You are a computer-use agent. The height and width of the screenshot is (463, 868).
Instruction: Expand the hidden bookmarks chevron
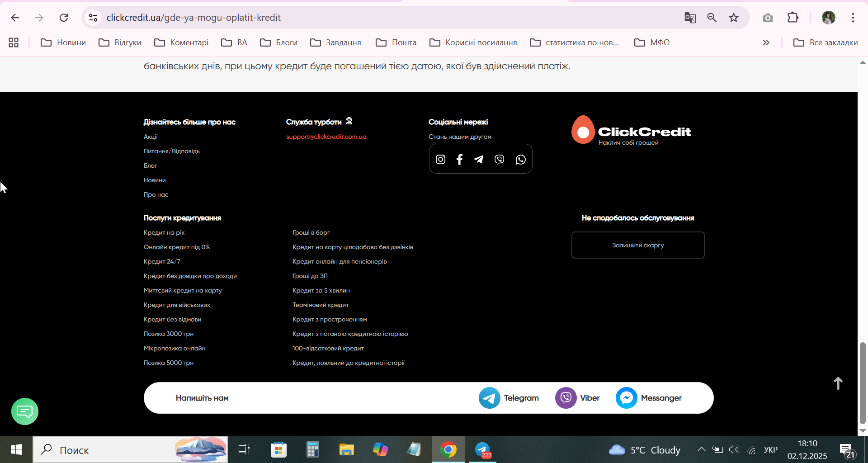point(766,43)
